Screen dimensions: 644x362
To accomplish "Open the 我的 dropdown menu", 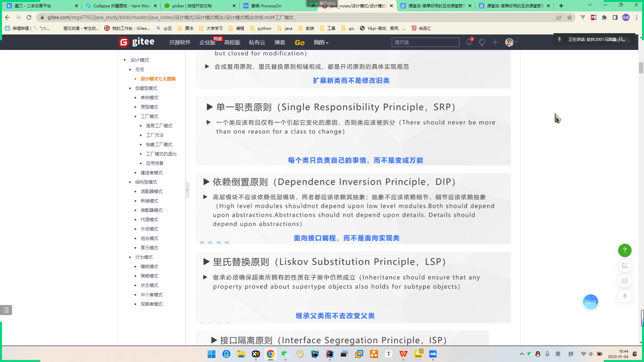I will (321, 43).
